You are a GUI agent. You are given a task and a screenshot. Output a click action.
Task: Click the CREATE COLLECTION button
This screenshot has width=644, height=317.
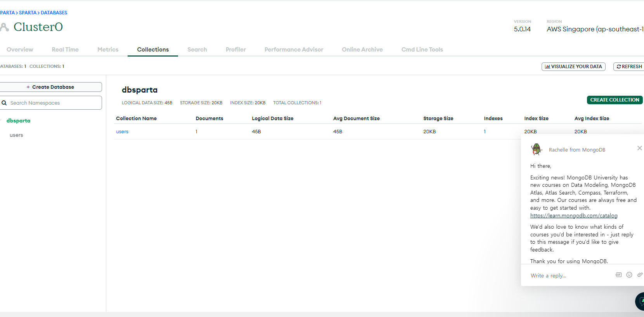[615, 100]
